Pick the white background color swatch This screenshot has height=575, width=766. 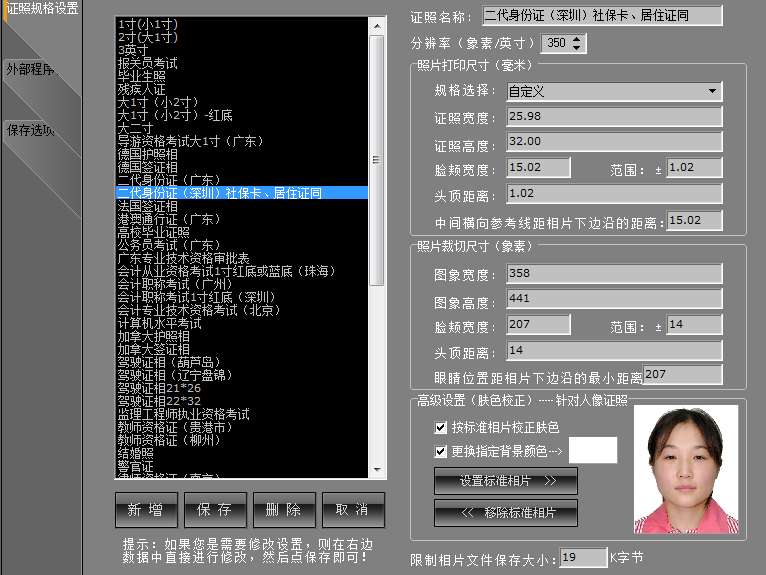[x=593, y=450]
